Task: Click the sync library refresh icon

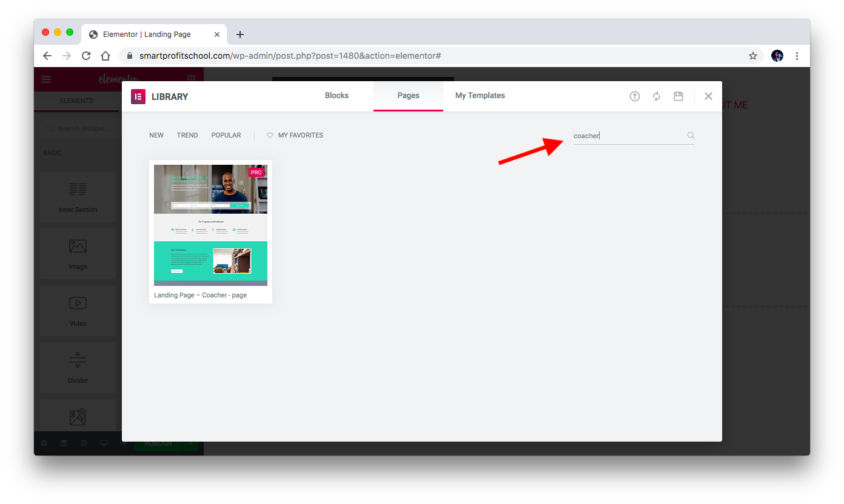Action: click(x=657, y=96)
